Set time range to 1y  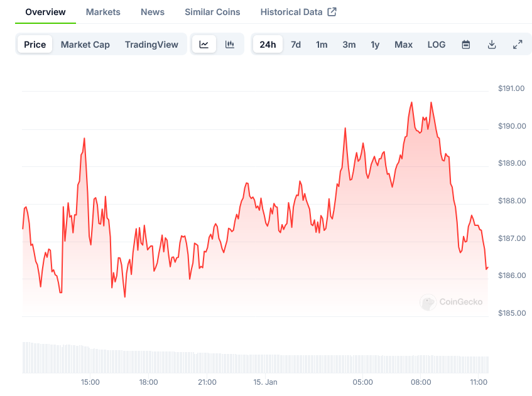coord(375,45)
